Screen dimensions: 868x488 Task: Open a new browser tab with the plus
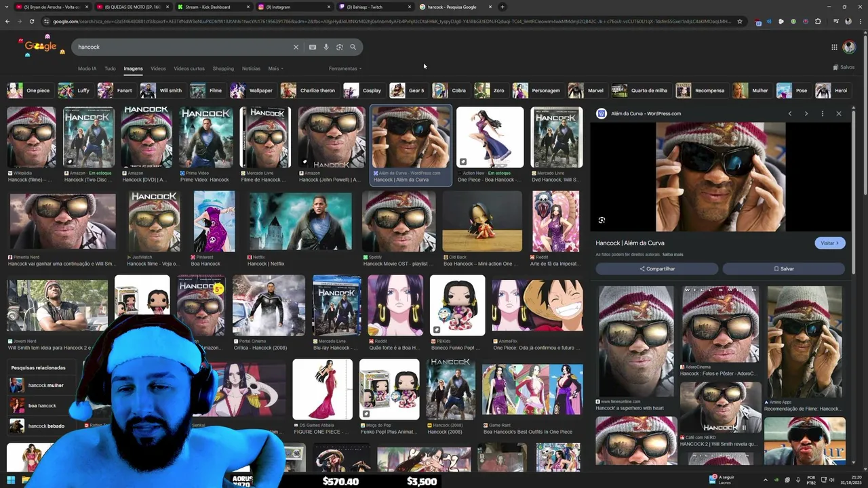[502, 7]
